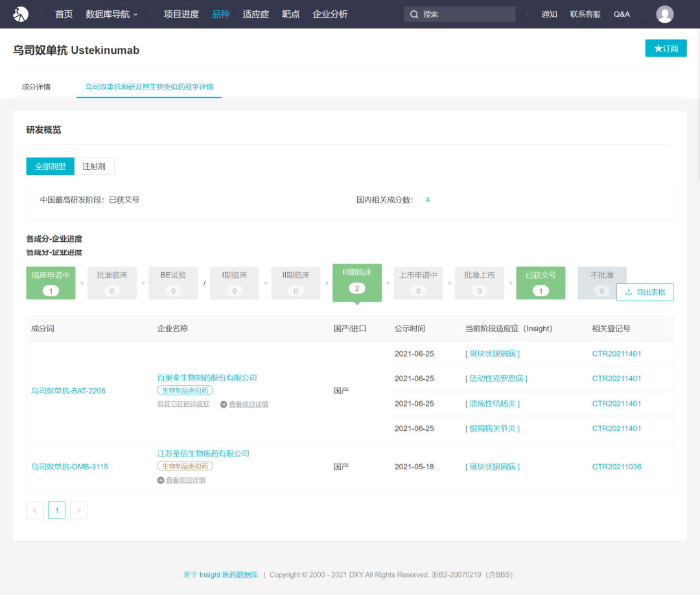
Task: Select 批准上市 stage box
Action: 480,283
